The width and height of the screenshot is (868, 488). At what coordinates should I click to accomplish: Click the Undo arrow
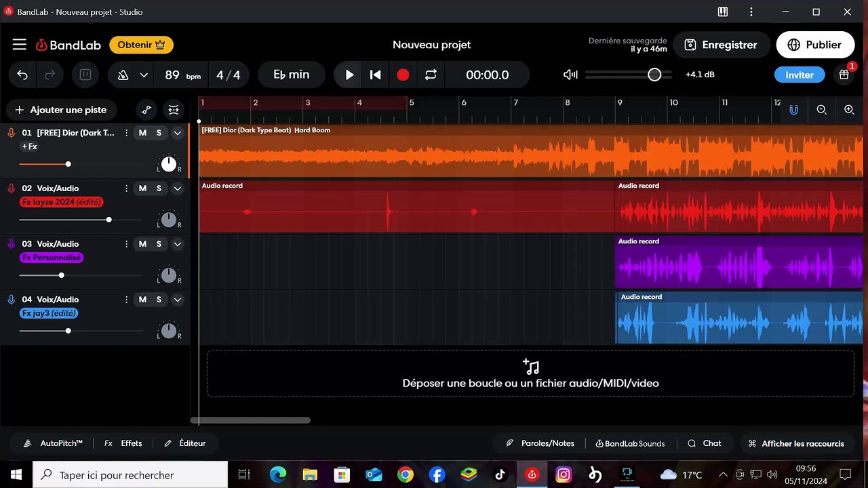22,75
